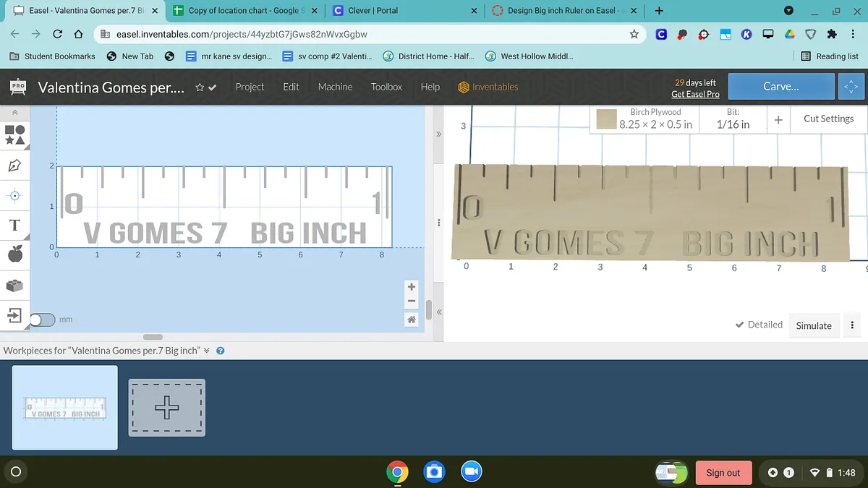Click the home reset view icon
The width and height of the screenshot is (868, 488).
point(412,320)
